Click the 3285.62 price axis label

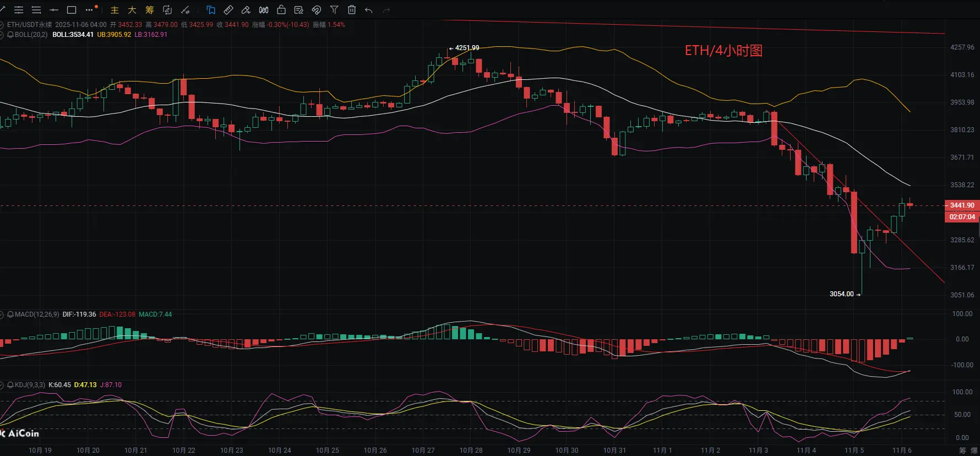[962, 240]
